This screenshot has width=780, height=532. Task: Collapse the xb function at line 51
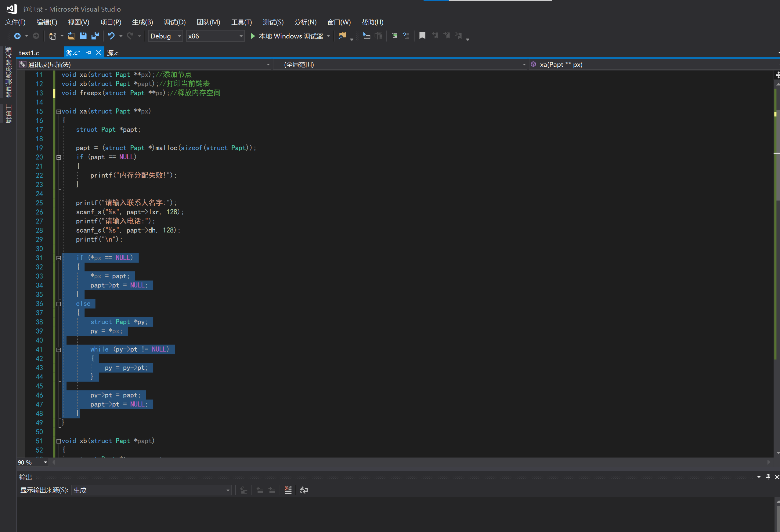pos(58,441)
